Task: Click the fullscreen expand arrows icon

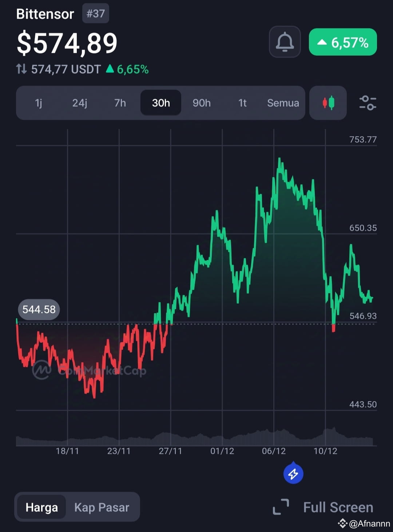Action: (281, 507)
